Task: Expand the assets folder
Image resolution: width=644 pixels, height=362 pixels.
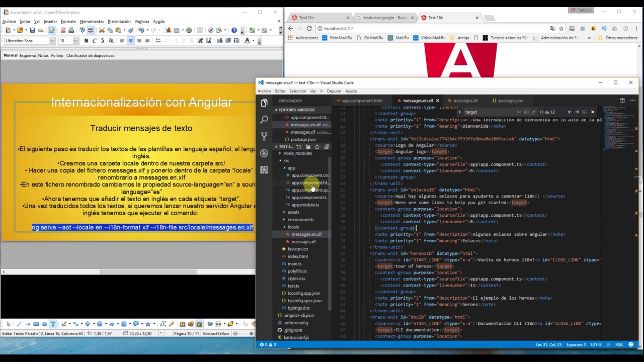Action: click(293, 212)
